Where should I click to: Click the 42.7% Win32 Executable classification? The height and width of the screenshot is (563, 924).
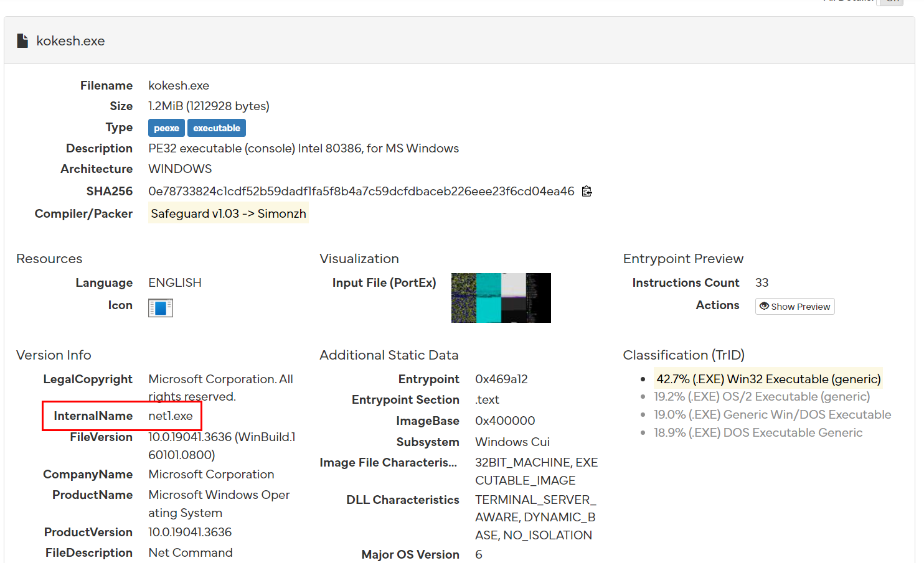coord(768,379)
